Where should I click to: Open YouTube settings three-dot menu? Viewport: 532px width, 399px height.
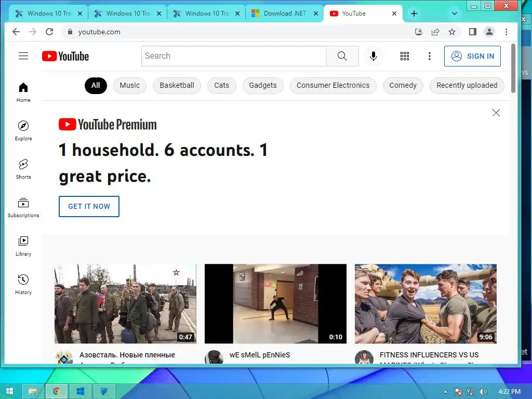(x=430, y=56)
